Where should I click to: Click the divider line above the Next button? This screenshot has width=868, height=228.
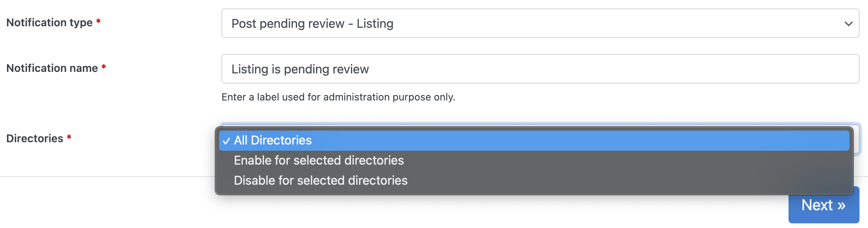tap(108, 177)
